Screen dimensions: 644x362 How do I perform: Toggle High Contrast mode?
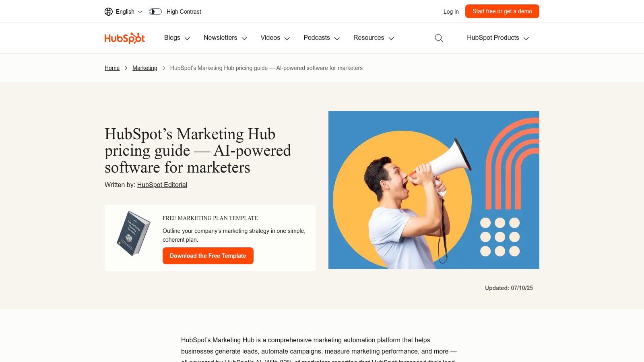[x=155, y=12]
